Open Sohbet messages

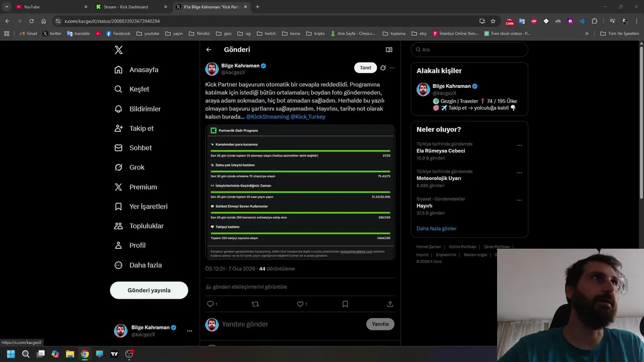(x=133, y=148)
